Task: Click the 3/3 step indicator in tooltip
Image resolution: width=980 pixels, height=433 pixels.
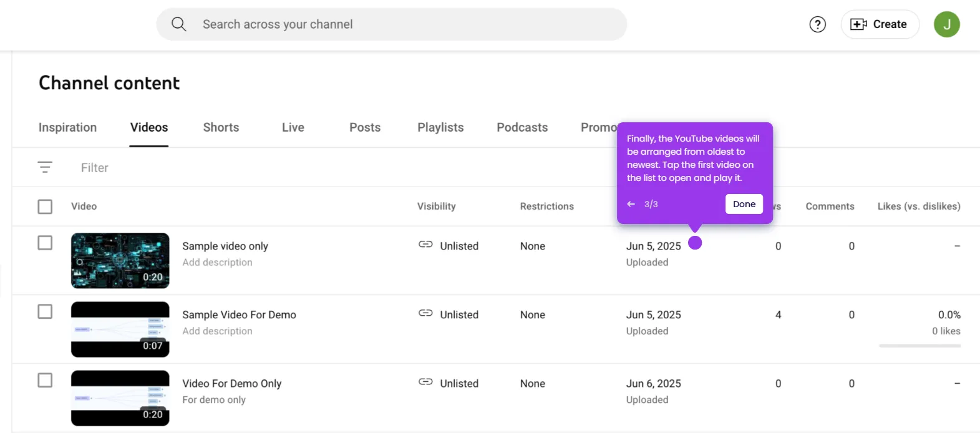Action: click(651, 204)
